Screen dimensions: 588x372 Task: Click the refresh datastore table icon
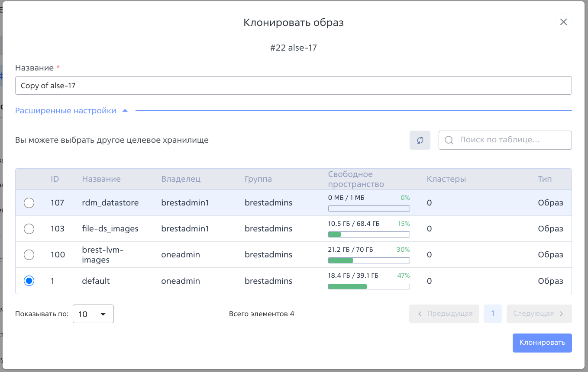(x=420, y=140)
